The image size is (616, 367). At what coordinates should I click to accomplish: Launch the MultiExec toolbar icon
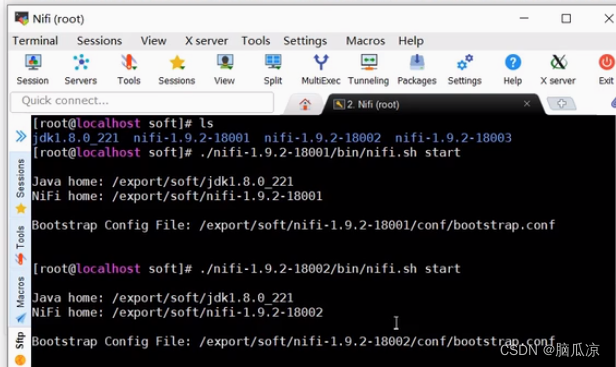321,70
